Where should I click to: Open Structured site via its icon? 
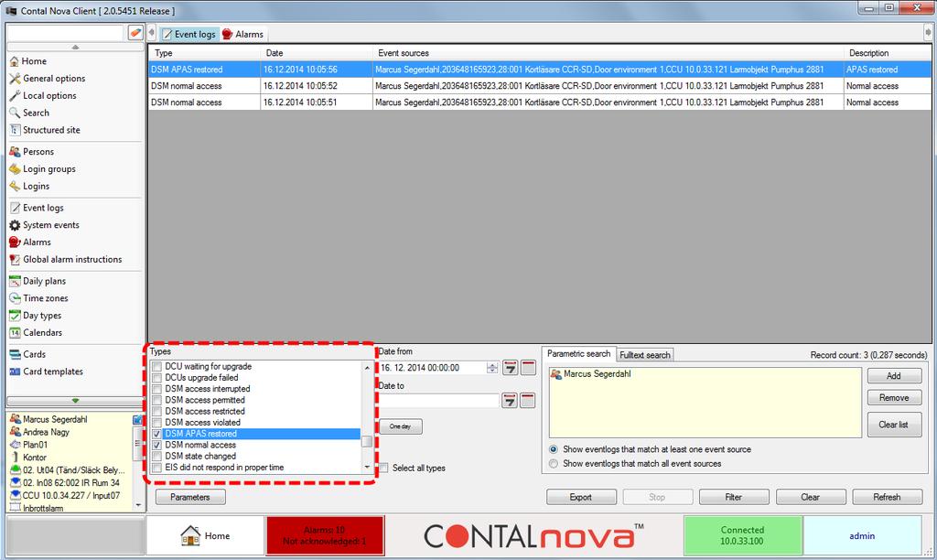coord(15,130)
